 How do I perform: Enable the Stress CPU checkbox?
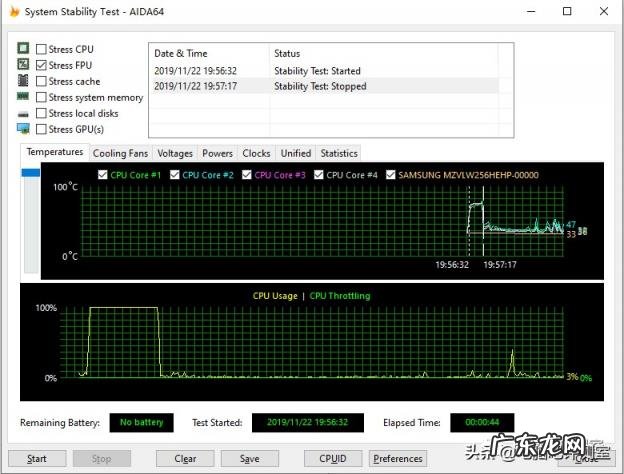click(x=41, y=49)
